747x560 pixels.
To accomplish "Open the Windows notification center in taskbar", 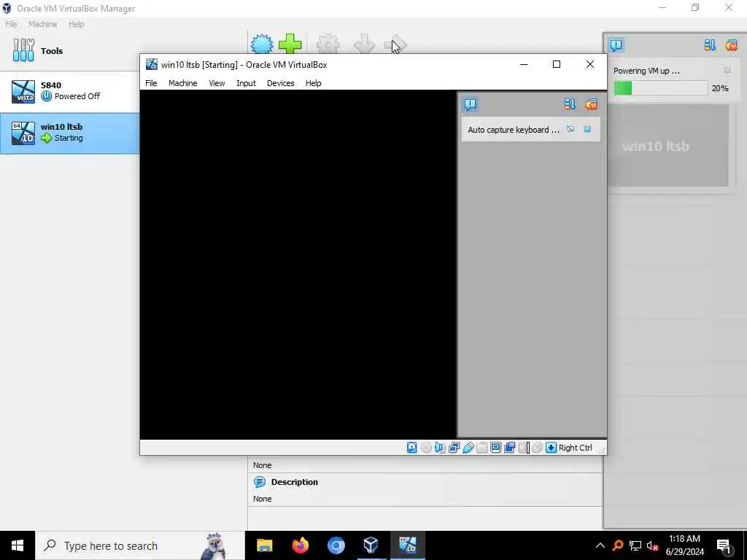I will tap(724, 545).
